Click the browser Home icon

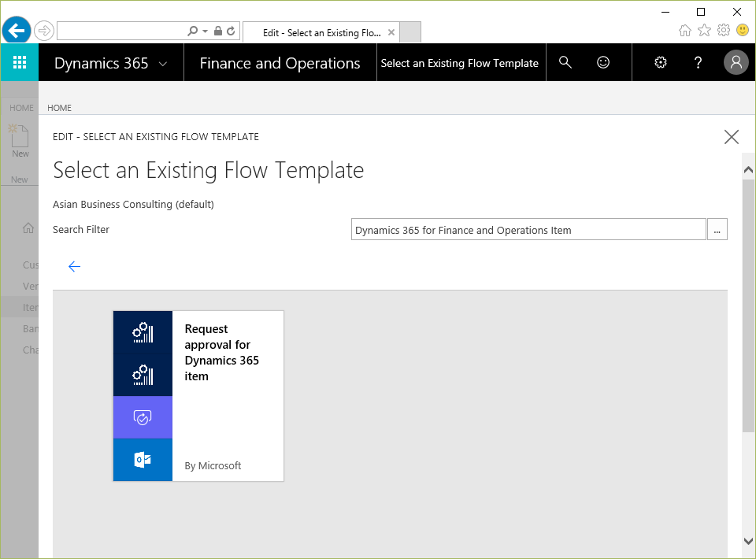point(684,31)
